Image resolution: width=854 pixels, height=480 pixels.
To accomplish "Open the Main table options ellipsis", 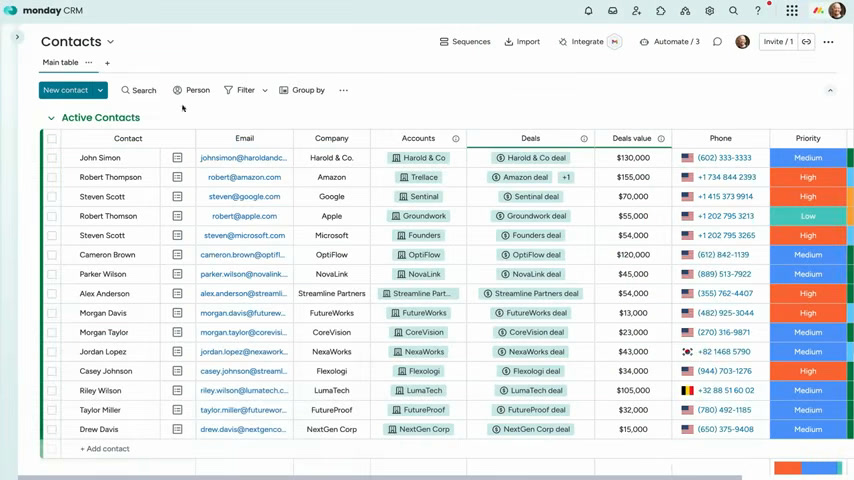I will click(89, 63).
